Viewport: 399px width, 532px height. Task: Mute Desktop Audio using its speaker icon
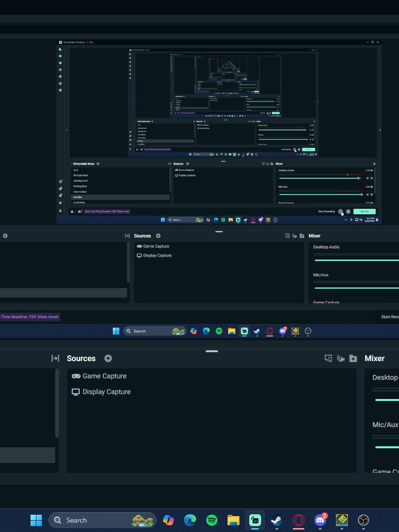pos(367,178)
